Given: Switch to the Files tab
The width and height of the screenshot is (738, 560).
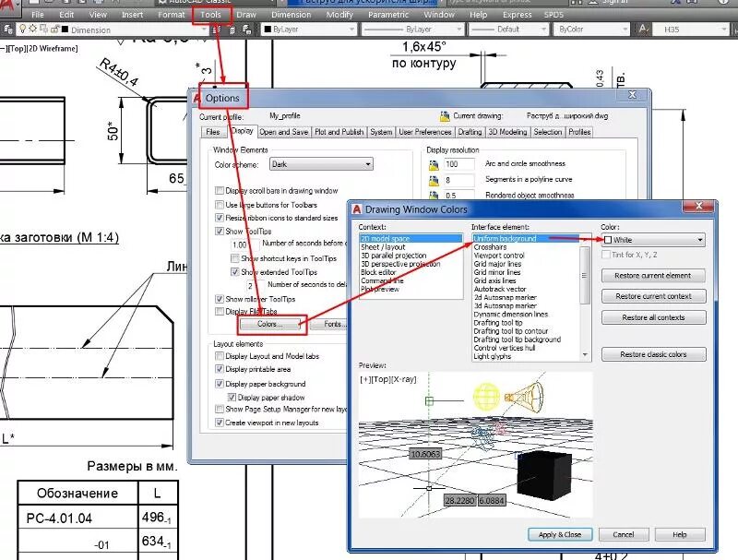Looking at the screenshot, I should pyautogui.click(x=213, y=132).
